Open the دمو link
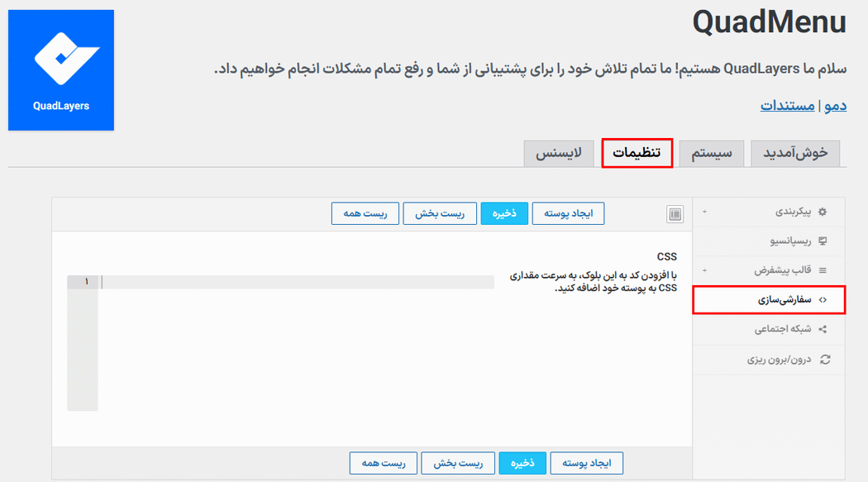 [836, 106]
